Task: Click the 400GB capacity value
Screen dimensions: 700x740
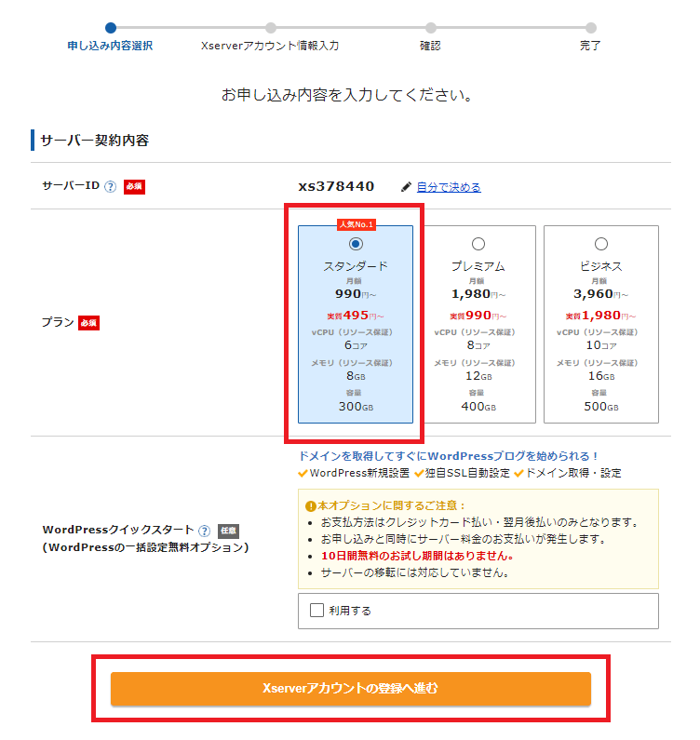Action: [x=478, y=407]
